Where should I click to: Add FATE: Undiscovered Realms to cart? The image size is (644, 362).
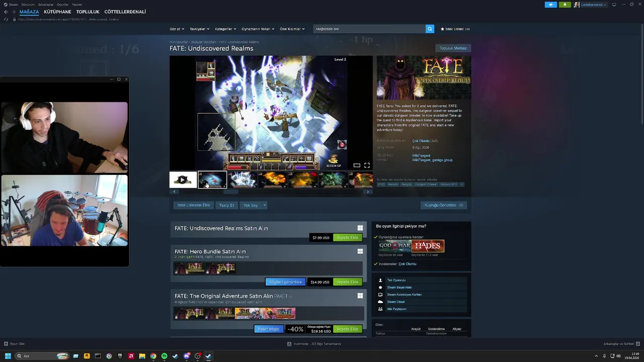tap(347, 237)
